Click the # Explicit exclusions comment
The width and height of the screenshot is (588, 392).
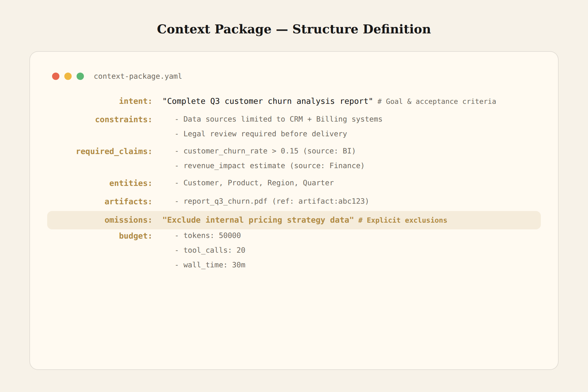pos(402,220)
